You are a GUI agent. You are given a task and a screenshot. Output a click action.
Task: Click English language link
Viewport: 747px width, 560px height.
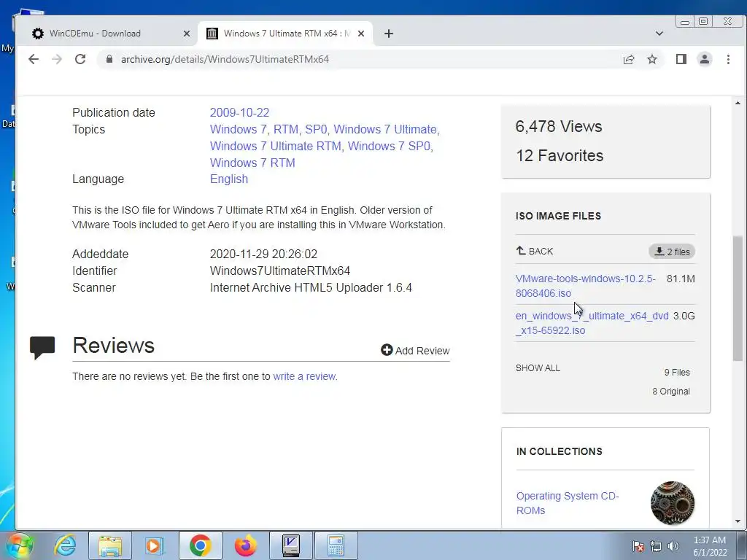coord(228,179)
